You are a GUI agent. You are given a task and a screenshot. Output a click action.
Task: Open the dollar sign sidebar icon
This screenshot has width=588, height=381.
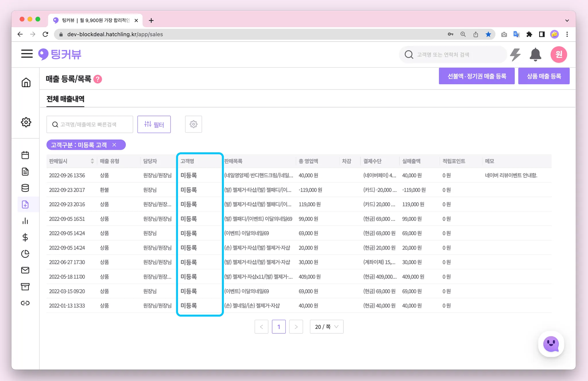[x=25, y=237]
